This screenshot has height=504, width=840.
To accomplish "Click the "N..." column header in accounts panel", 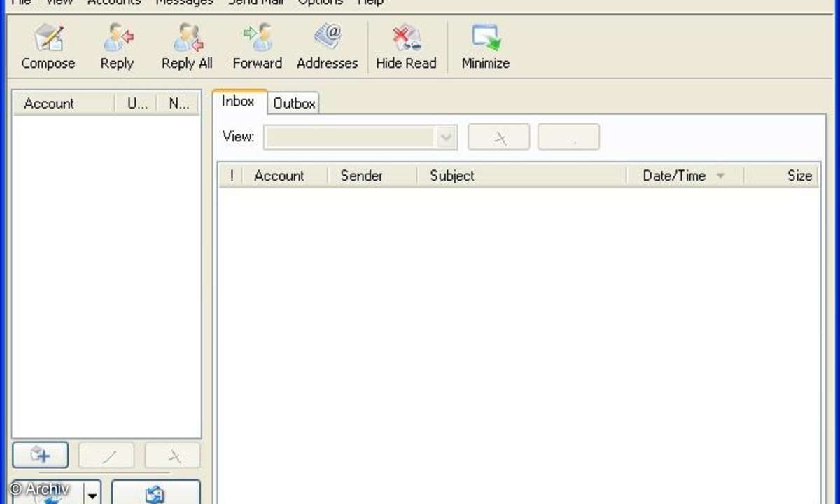I will (x=179, y=104).
